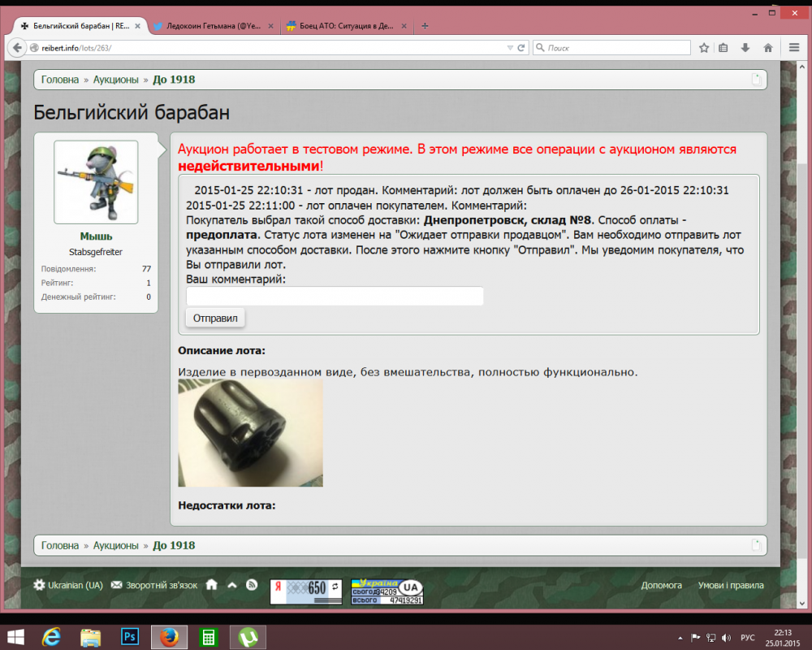Image resolution: width=812 pixels, height=650 pixels.
Task: Open File Explorer from taskbar
Action: pyautogui.click(x=91, y=637)
